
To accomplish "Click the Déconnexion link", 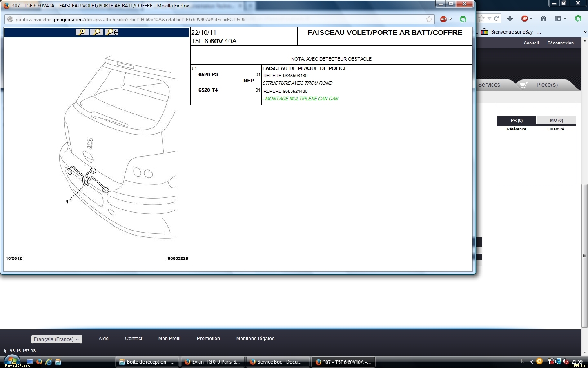I will (560, 43).
